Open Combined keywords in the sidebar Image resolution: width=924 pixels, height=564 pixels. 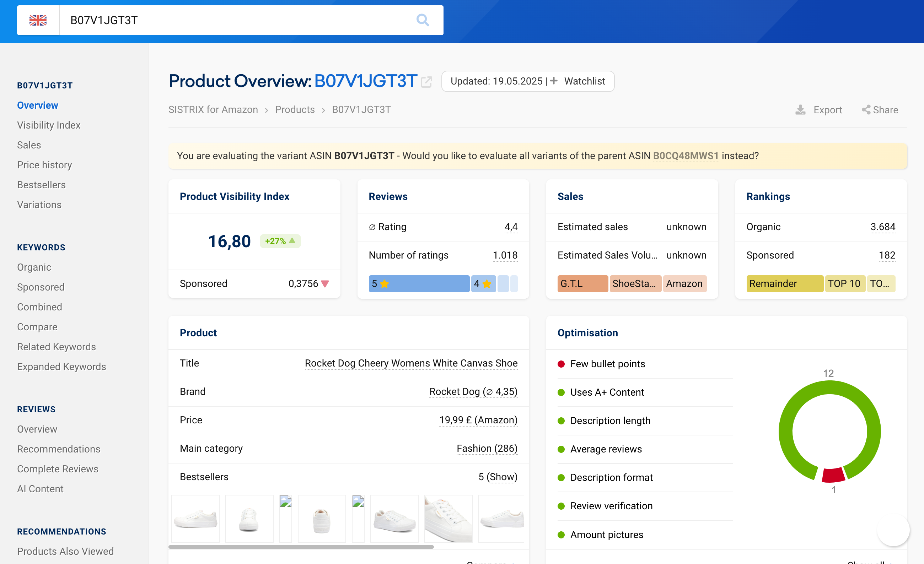pyautogui.click(x=39, y=307)
